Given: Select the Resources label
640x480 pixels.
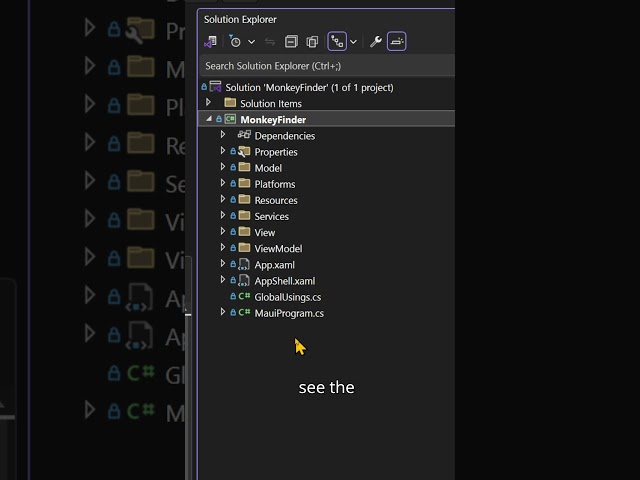Looking at the screenshot, I should click(276, 200).
